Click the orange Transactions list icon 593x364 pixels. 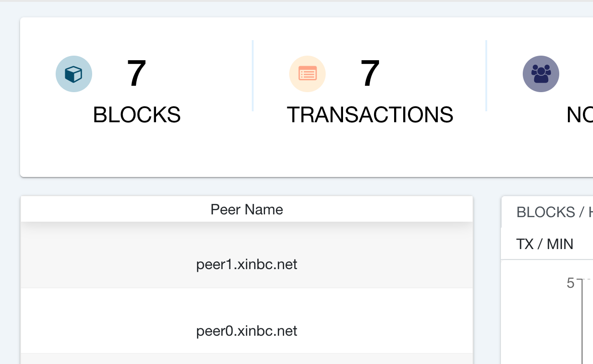click(307, 74)
